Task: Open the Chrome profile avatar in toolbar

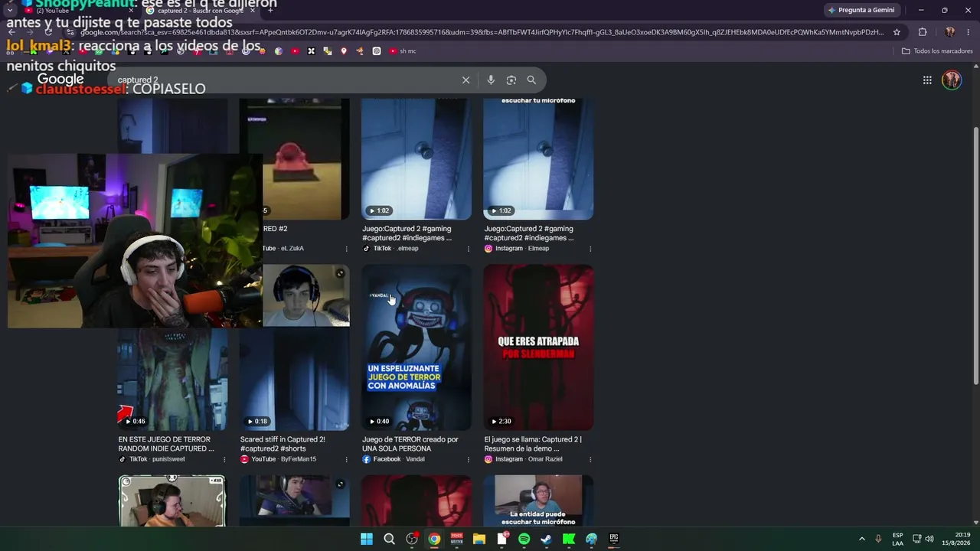Action: 950,32
